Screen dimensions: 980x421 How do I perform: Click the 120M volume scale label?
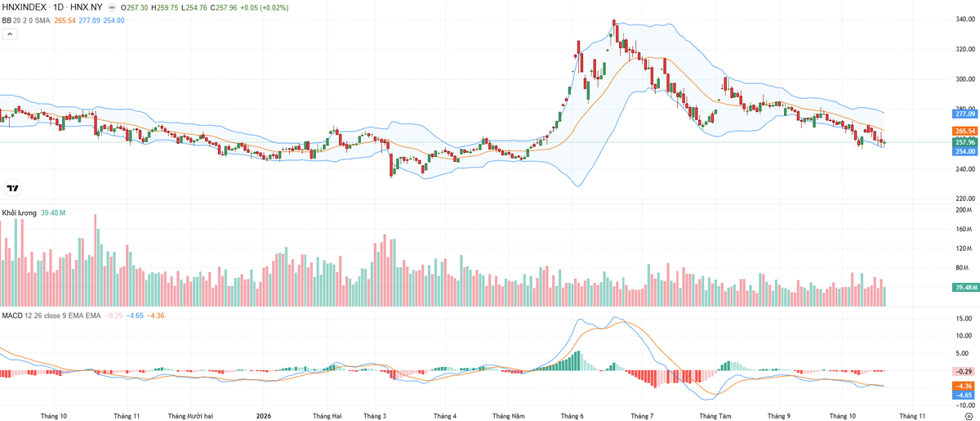tap(965, 249)
